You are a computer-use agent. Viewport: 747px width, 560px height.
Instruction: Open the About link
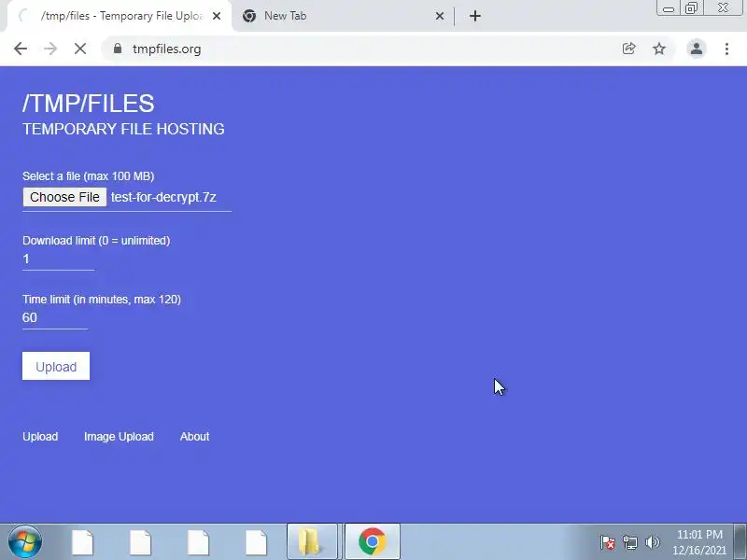tap(194, 437)
